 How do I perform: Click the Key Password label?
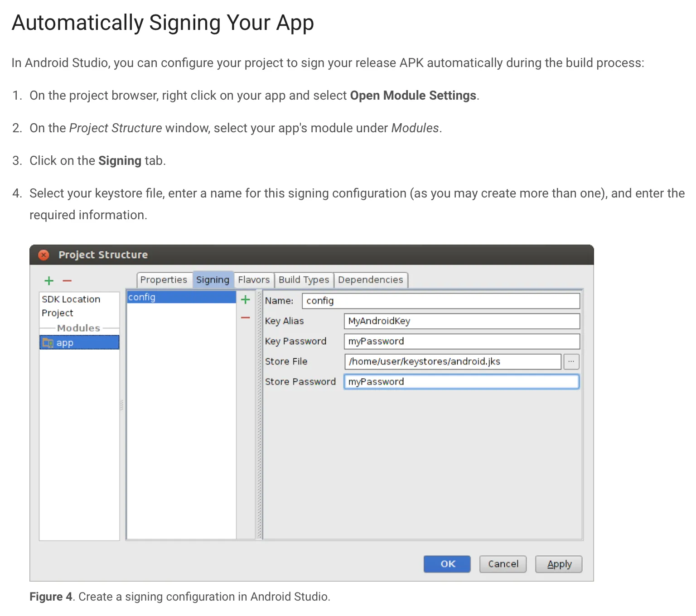coord(295,342)
